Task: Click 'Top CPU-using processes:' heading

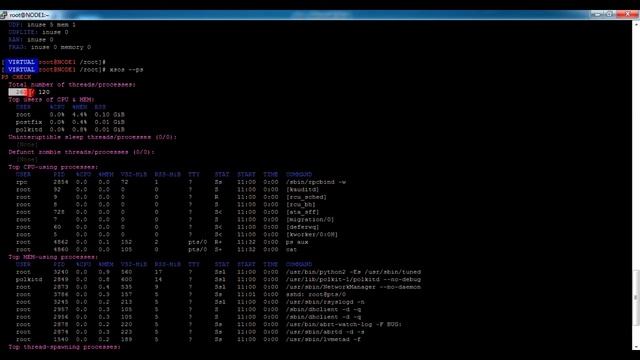Action: [53, 167]
